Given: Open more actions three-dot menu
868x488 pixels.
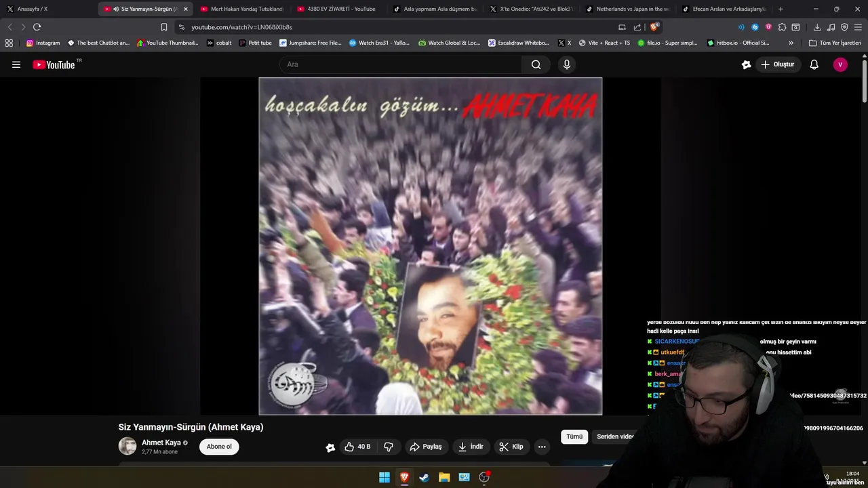Looking at the screenshot, I should point(542,447).
